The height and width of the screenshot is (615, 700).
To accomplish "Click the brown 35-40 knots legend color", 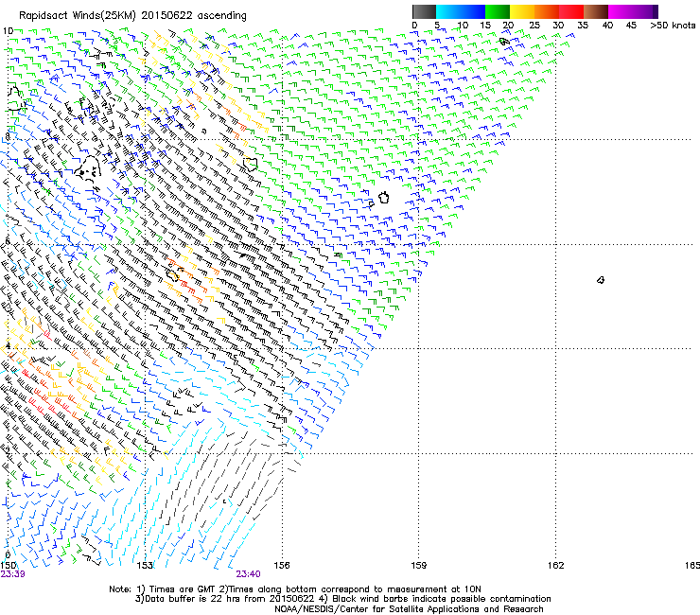I will 596,11.
